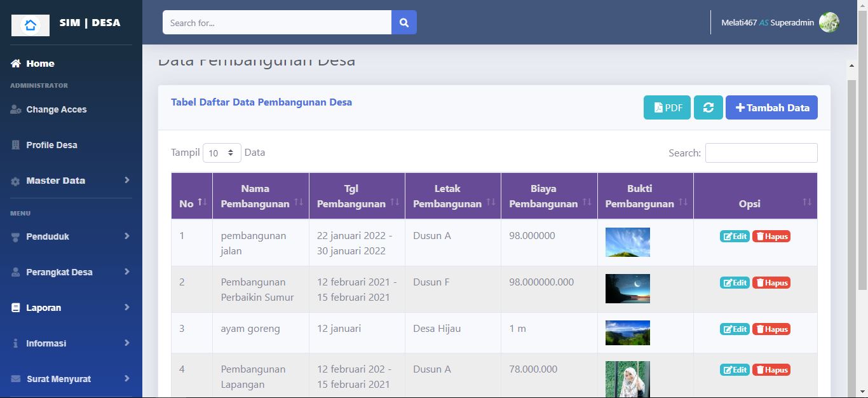Click the refresh icon button
The image size is (868, 398).
[x=708, y=107]
